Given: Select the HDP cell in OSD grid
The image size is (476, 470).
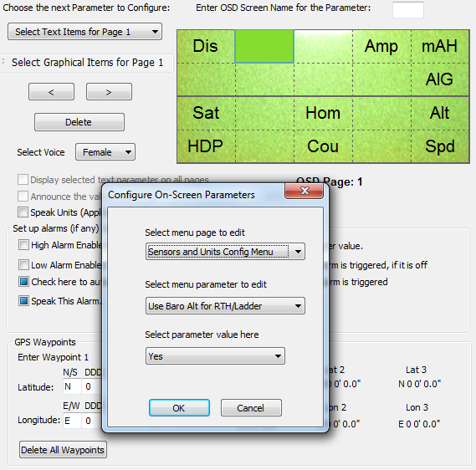Looking at the screenshot, I should (x=206, y=146).
